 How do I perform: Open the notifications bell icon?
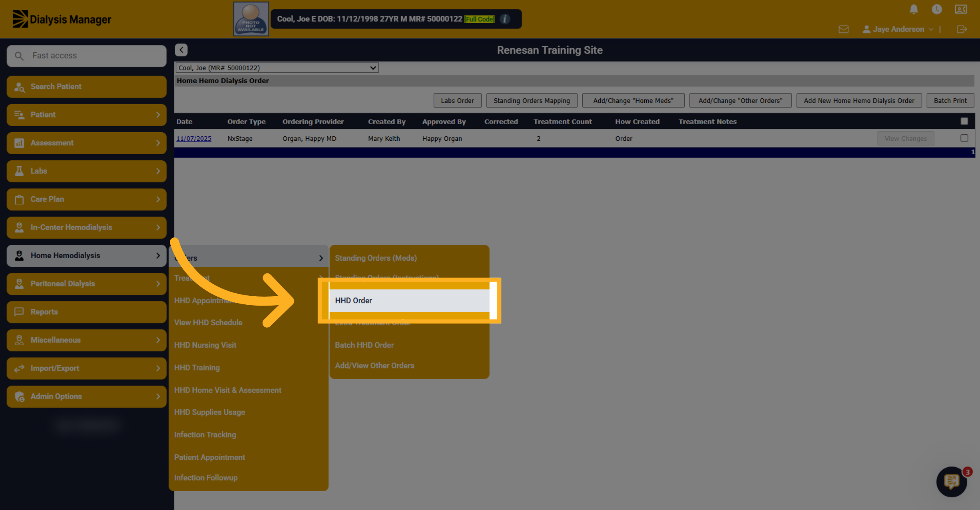click(914, 9)
